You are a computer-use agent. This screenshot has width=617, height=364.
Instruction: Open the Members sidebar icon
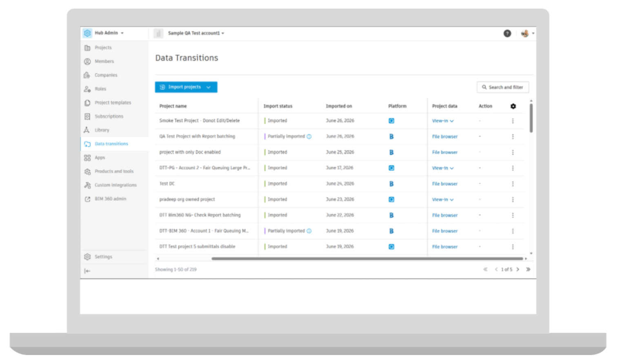point(87,62)
